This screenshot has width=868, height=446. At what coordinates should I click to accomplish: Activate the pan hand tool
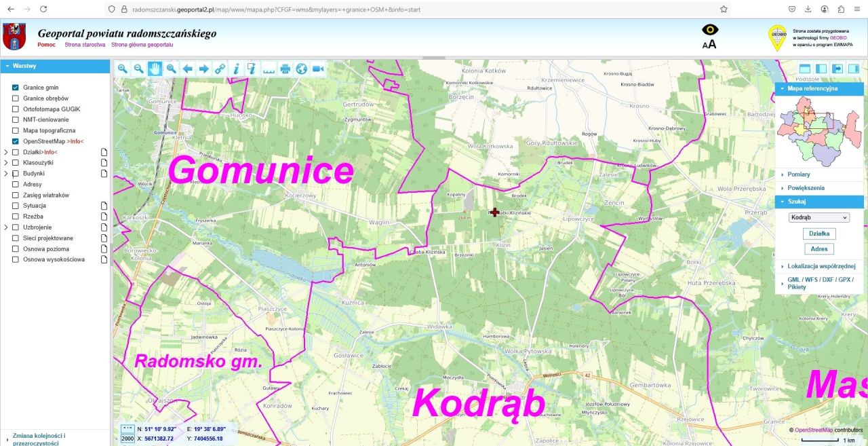click(x=155, y=69)
